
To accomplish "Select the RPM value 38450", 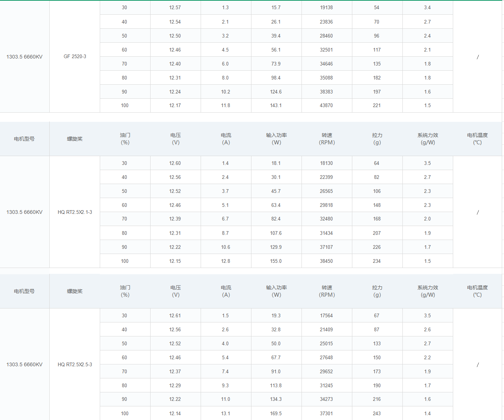I will tap(326, 261).
